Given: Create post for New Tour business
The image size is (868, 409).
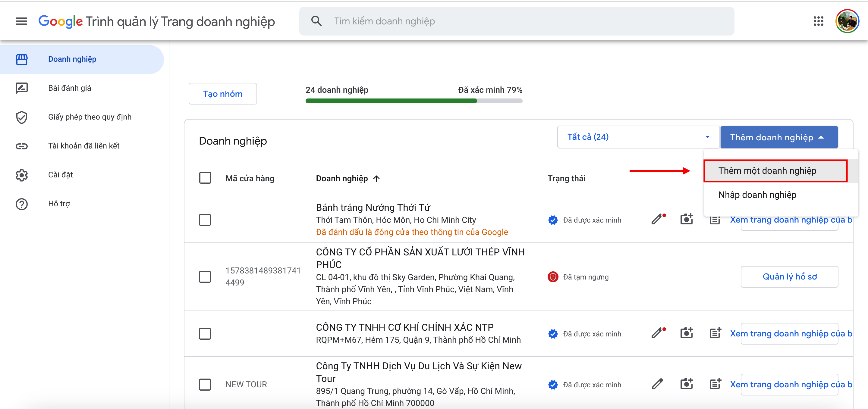Looking at the screenshot, I should tap(715, 384).
